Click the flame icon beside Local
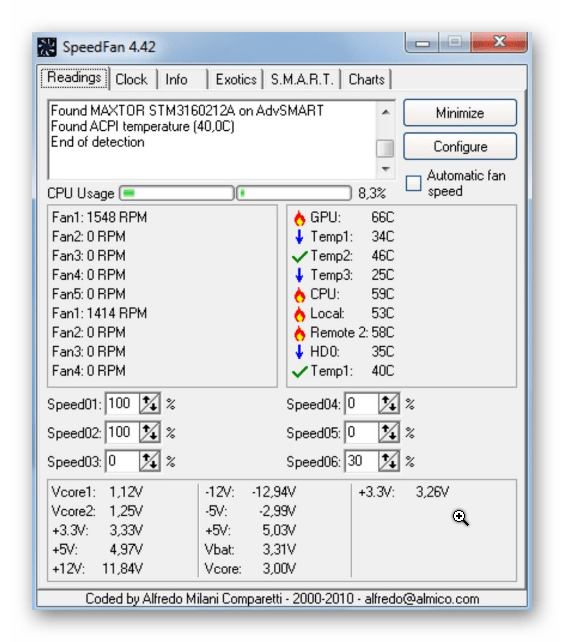The width and height of the screenshot is (564, 642). (299, 314)
